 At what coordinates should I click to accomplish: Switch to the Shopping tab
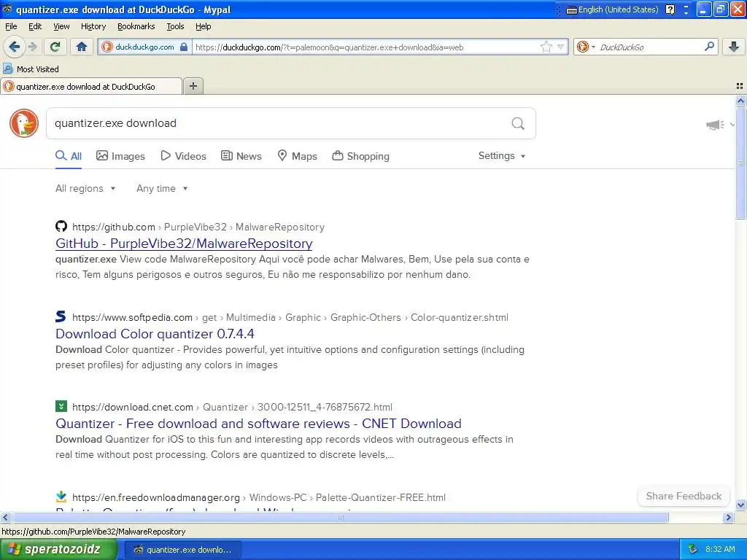360,156
